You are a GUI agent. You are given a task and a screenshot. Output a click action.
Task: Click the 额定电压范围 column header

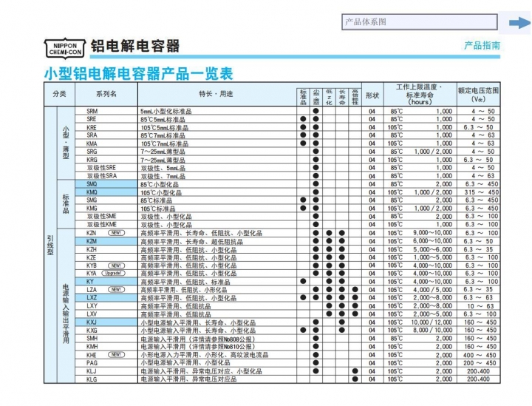478,95
